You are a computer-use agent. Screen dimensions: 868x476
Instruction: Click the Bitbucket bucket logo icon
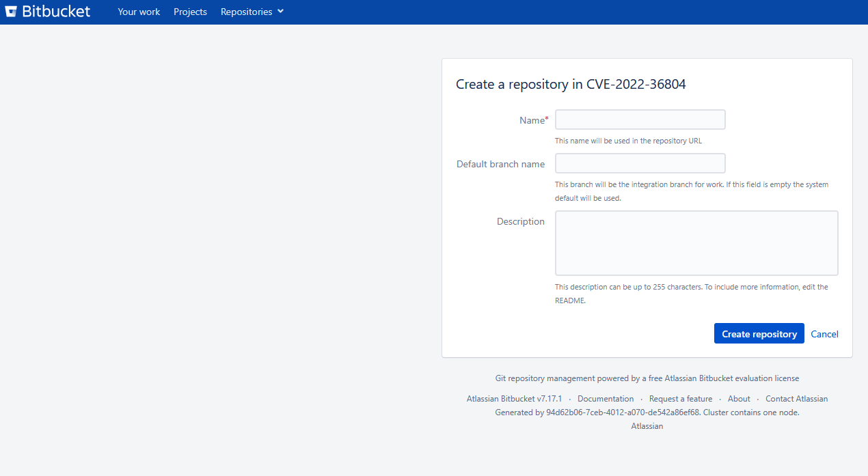coord(11,12)
